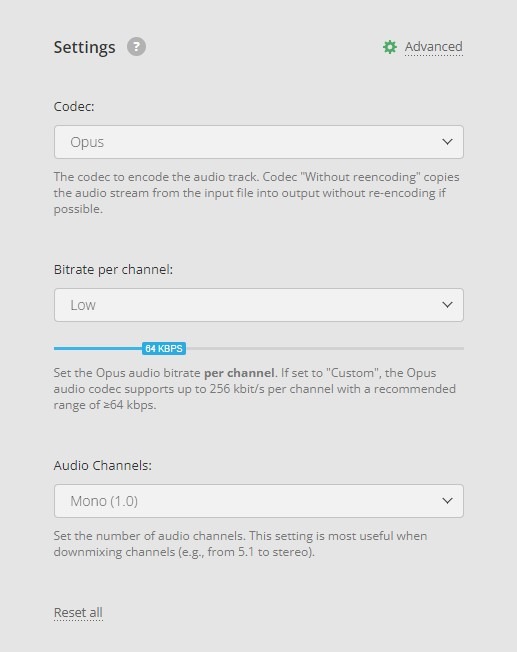Click the Reset all link

pos(78,612)
